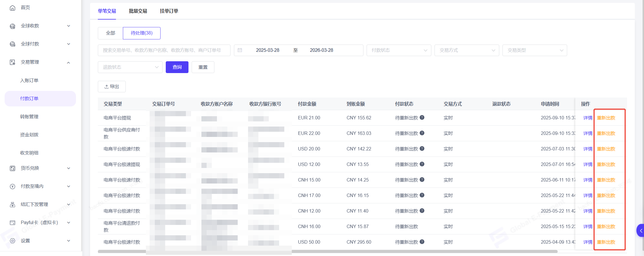Switch to the 批量交易 tab
This screenshot has height=256, width=644.
pos(138,11)
